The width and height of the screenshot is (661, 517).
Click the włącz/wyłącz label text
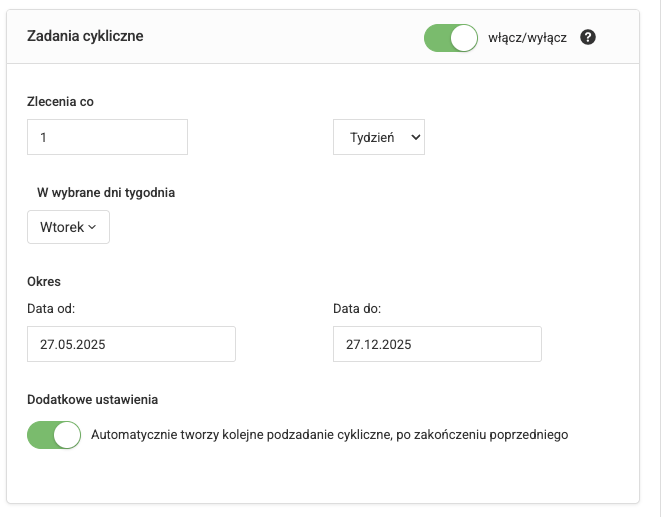(x=527, y=38)
